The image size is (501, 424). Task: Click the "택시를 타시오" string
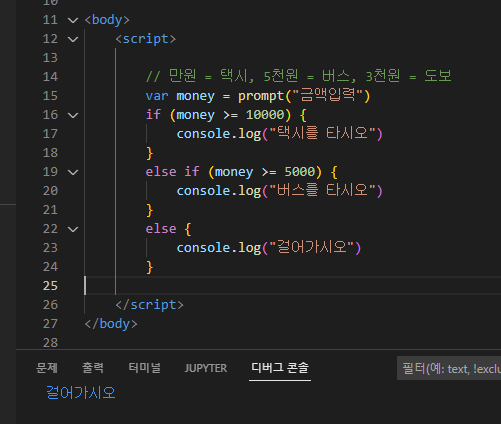tap(322, 133)
